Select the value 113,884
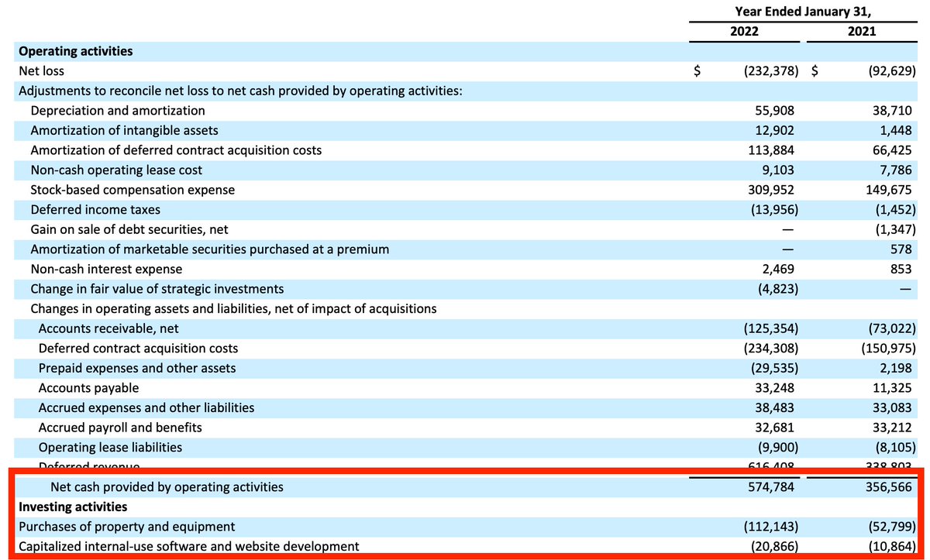This screenshot has height=560, width=930. (x=771, y=150)
